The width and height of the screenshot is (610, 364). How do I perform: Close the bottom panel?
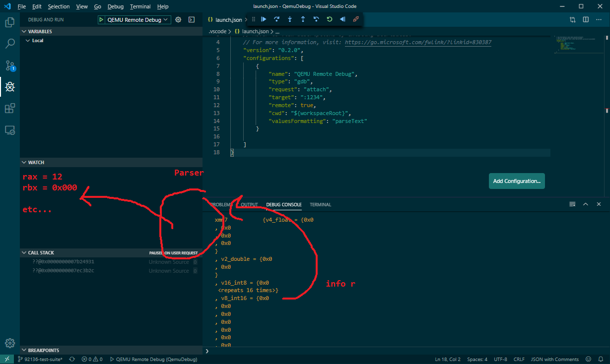(x=599, y=204)
